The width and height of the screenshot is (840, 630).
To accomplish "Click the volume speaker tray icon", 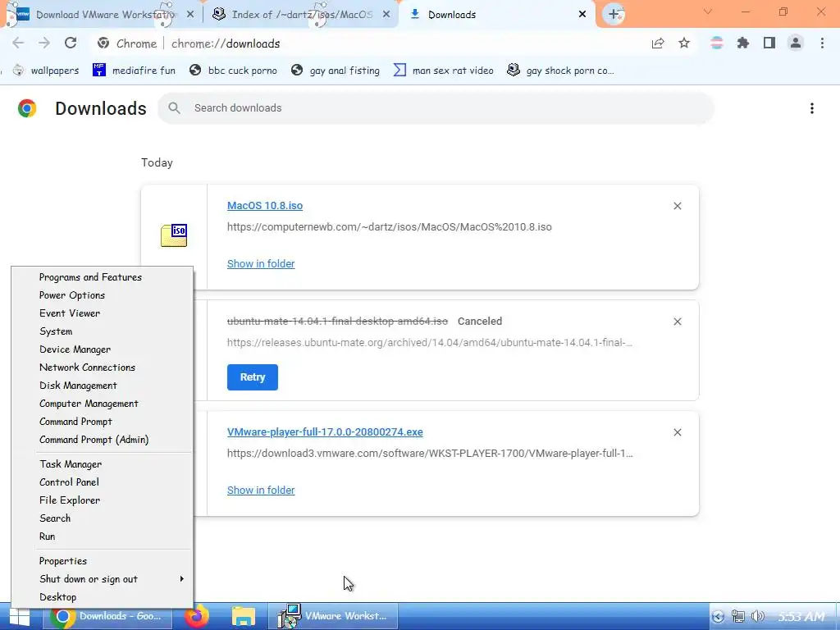I will (x=757, y=617).
